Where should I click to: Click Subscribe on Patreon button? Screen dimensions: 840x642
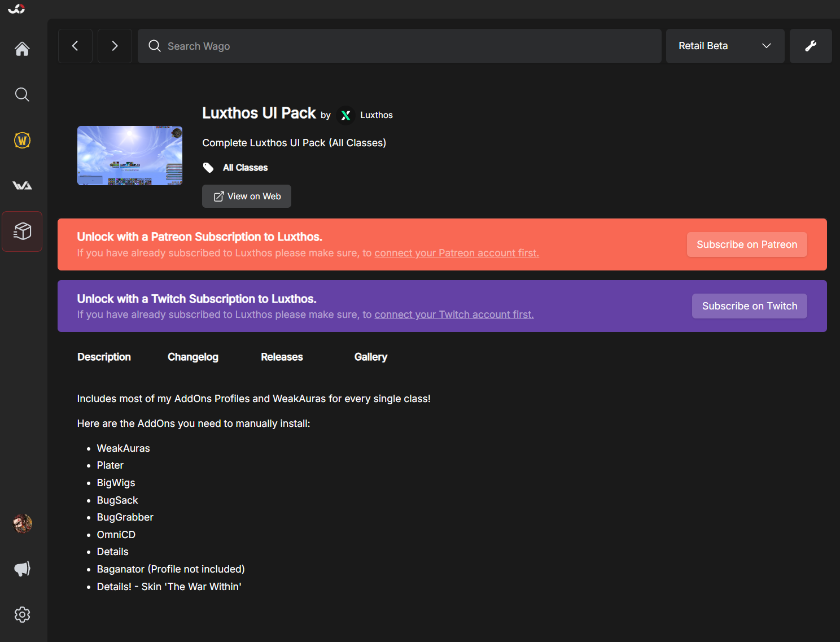coord(747,244)
